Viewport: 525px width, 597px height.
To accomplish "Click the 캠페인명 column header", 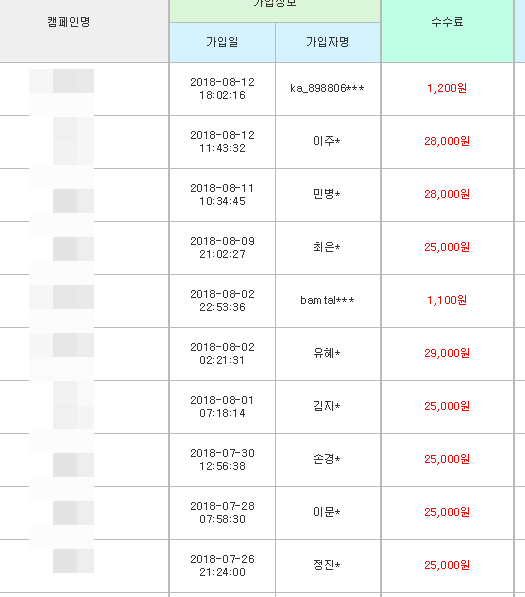I will (69, 22).
